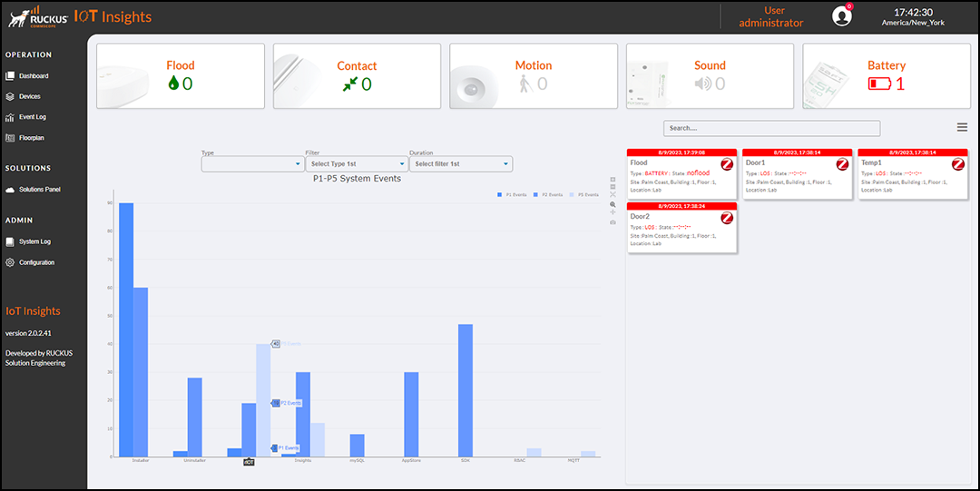This screenshot has width=980, height=491.
Task: Open the Filter 'Select Type 1st' dropdown
Action: (x=357, y=164)
